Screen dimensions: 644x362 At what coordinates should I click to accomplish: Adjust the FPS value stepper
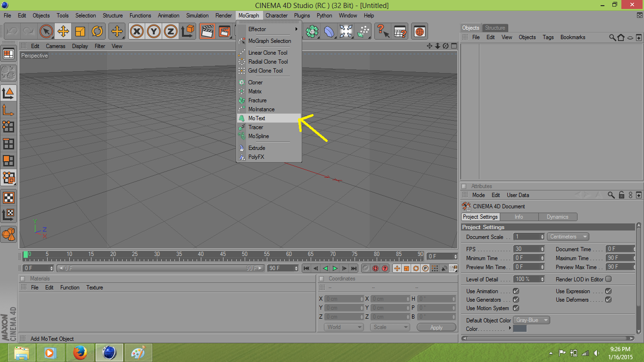tap(542, 249)
